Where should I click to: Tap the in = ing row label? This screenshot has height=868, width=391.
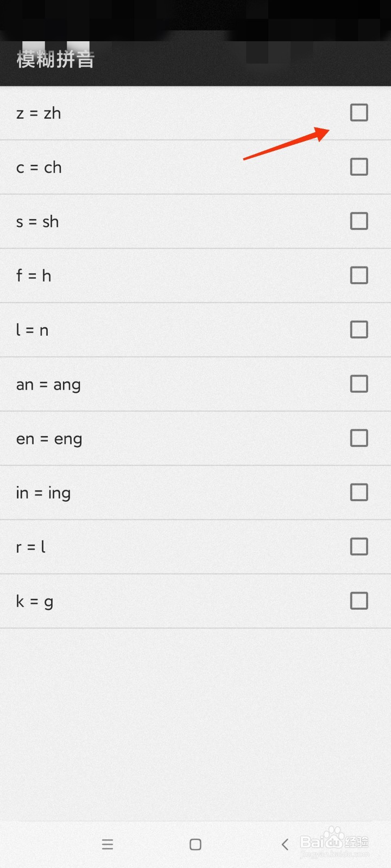43,493
